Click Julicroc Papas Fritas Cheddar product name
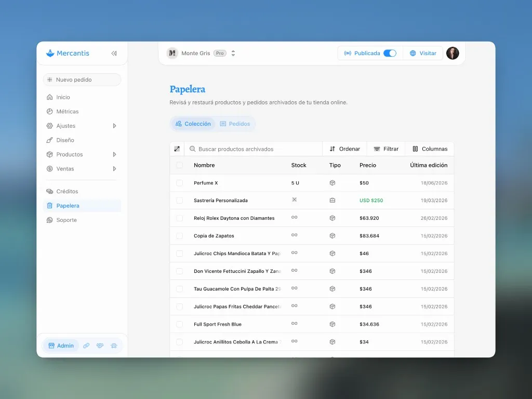Image resolution: width=532 pixels, height=399 pixels. pos(237,307)
